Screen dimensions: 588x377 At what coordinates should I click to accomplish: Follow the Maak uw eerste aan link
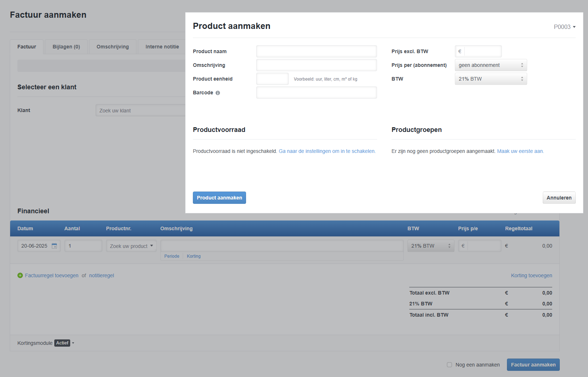[520, 151]
